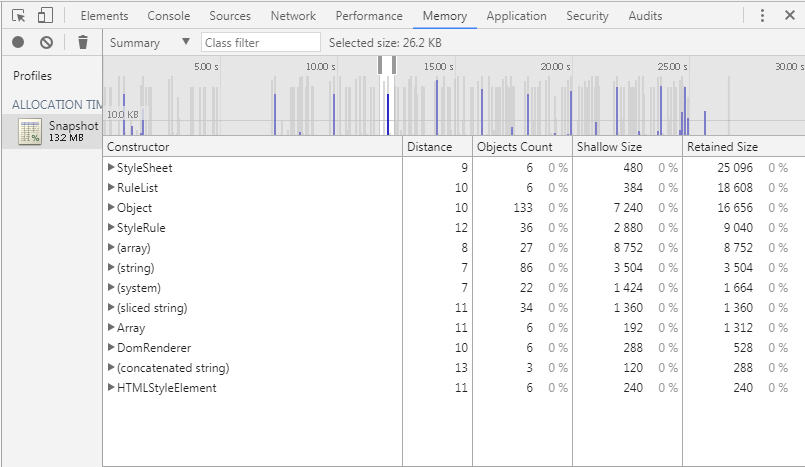Click the '10.0 KB' timeline scale label

[123, 114]
